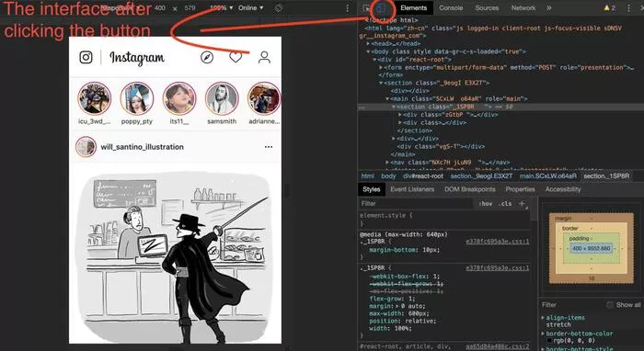Expand the head node in DOM tree
Screen dimensions: 644x351
click(368, 43)
